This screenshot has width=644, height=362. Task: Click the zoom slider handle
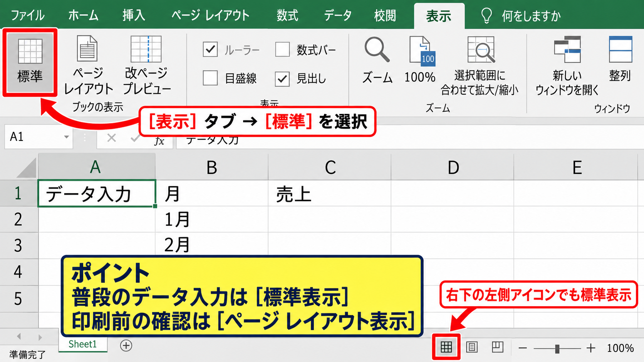click(557, 349)
